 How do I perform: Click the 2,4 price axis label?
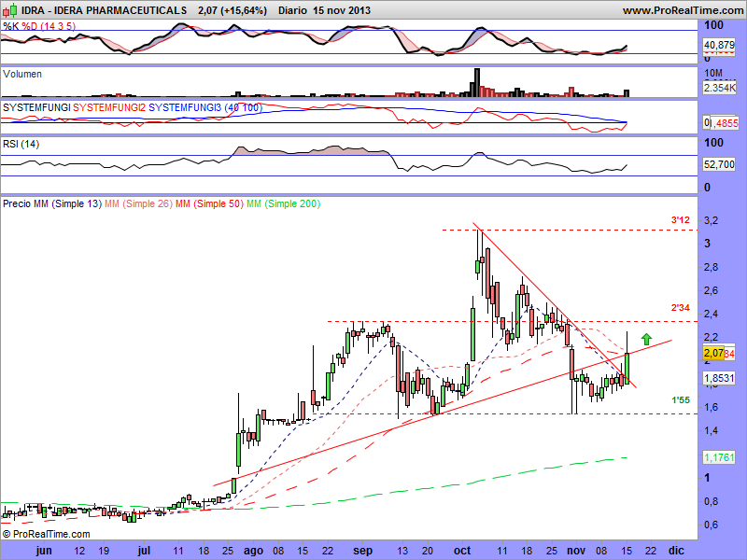(711, 314)
